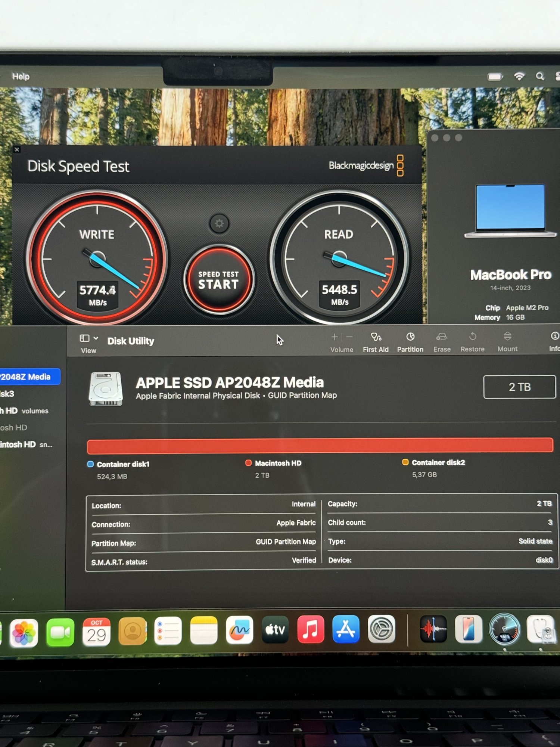Open Disk Speed Test Dock icon
Screen dimensions: 560x747
point(504,629)
